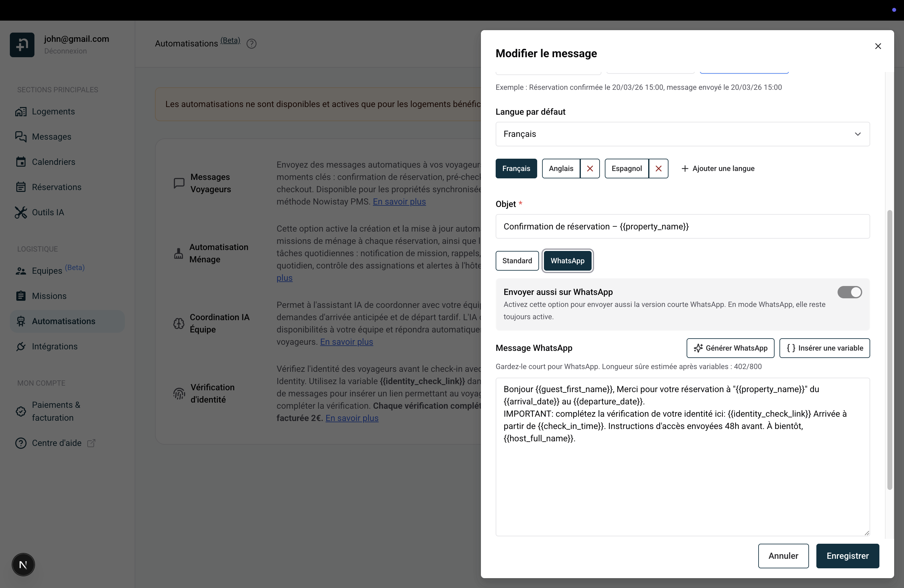Click Enregistrer to save message
The width and height of the screenshot is (904, 588).
click(x=848, y=556)
